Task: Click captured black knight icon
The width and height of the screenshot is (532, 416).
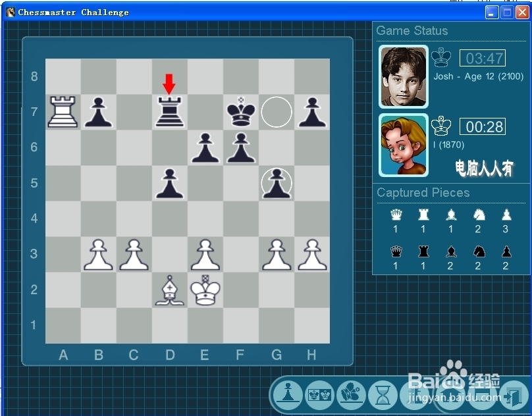Action: point(479,251)
